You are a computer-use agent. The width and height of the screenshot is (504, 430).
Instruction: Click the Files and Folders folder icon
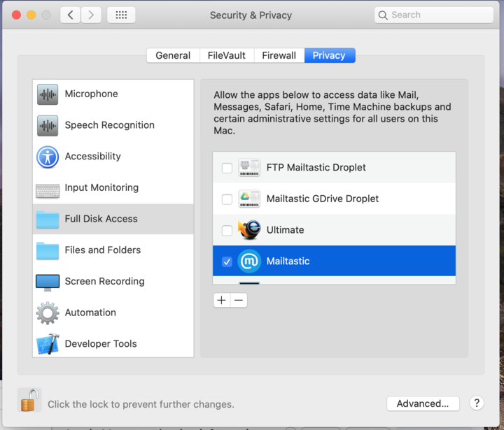point(48,250)
